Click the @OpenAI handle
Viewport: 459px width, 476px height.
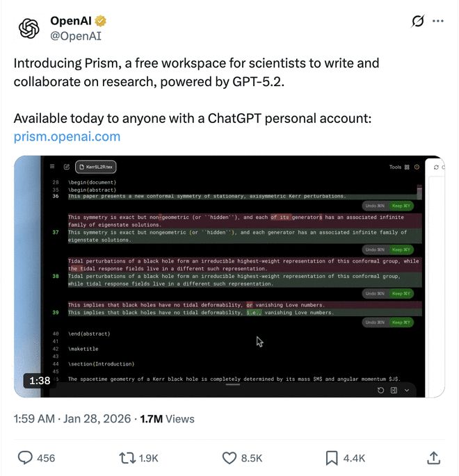click(x=74, y=37)
